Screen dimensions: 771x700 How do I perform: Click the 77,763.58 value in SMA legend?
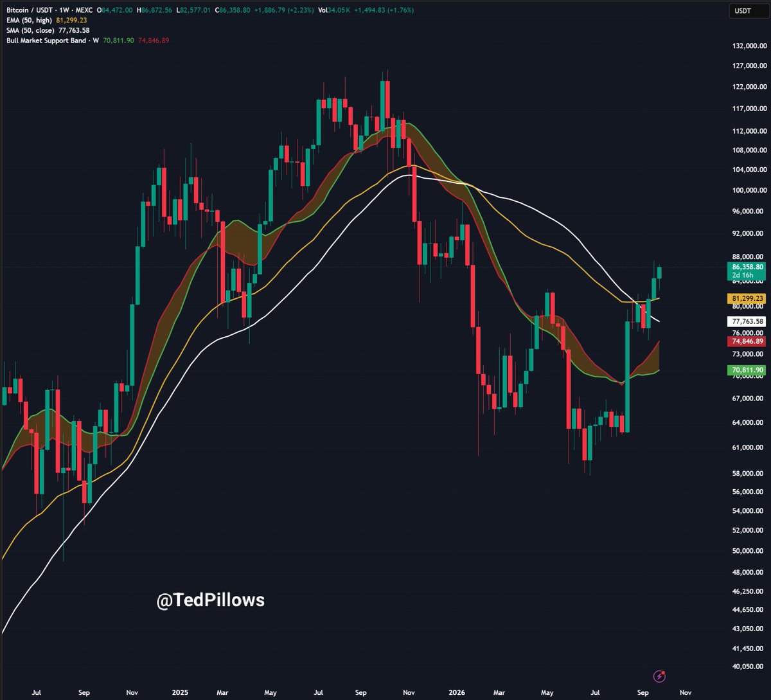click(73, 30)
